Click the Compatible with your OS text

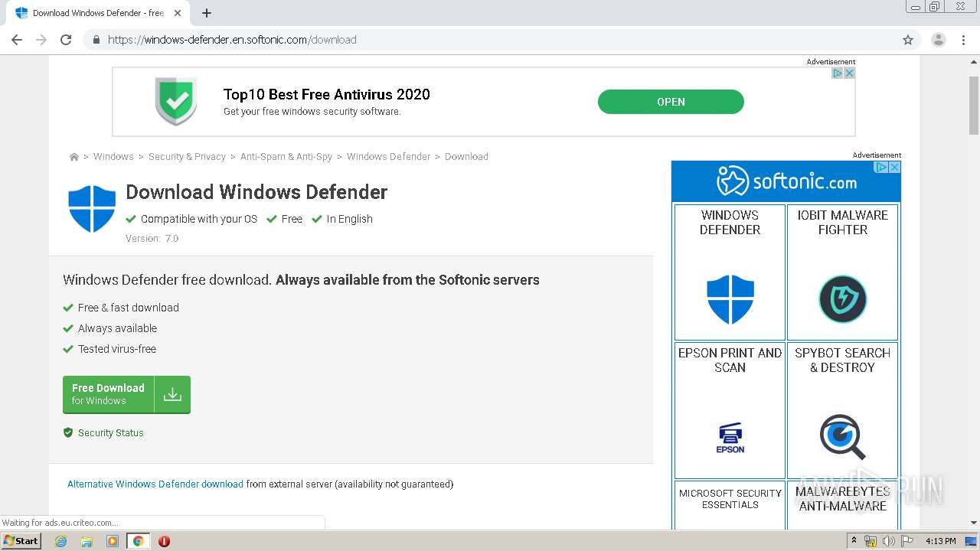click(199, 219)
